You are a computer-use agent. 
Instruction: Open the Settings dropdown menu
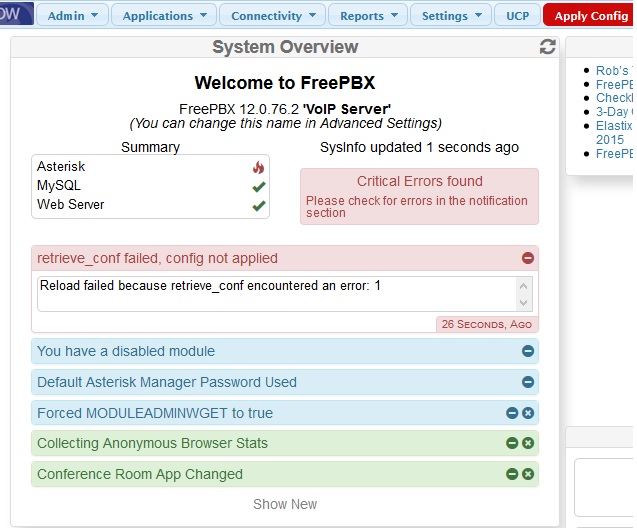point(451,15)
